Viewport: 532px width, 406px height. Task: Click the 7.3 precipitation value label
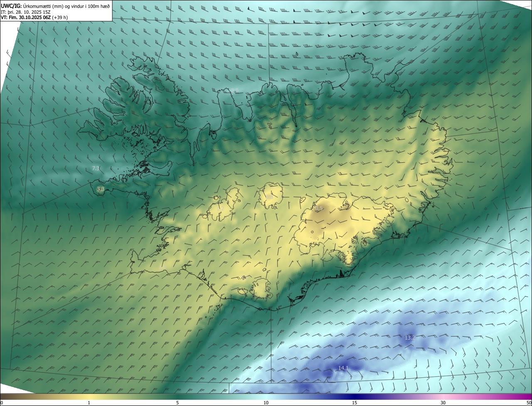click(x=96, y=168)
